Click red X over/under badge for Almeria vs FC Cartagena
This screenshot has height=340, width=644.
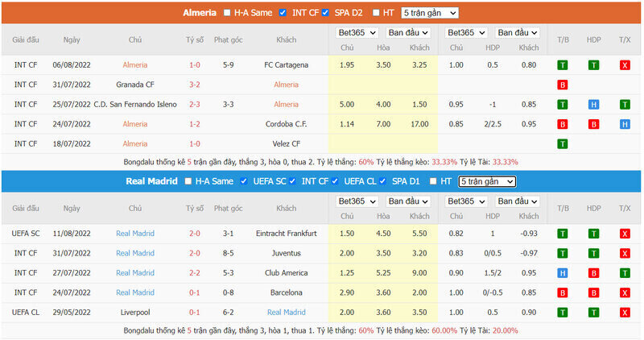coord(625,65)
